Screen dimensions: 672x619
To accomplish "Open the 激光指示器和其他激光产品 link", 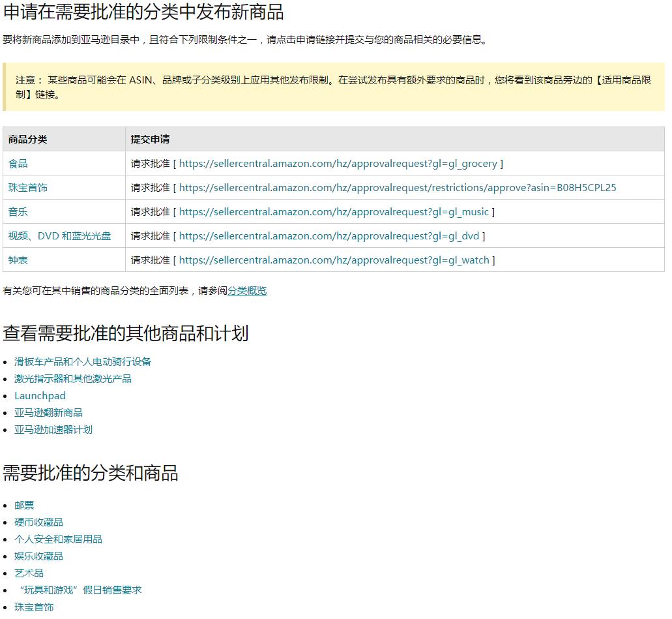I will 72,378.
